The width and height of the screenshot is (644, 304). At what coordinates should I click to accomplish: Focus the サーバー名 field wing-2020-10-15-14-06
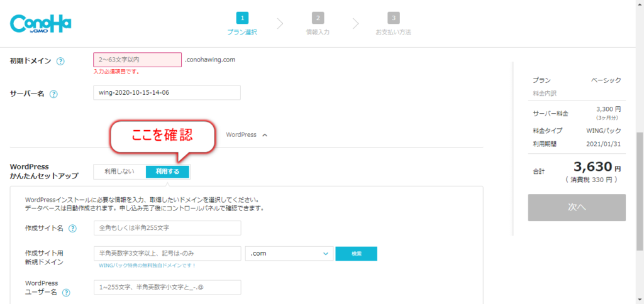point(167,93)
